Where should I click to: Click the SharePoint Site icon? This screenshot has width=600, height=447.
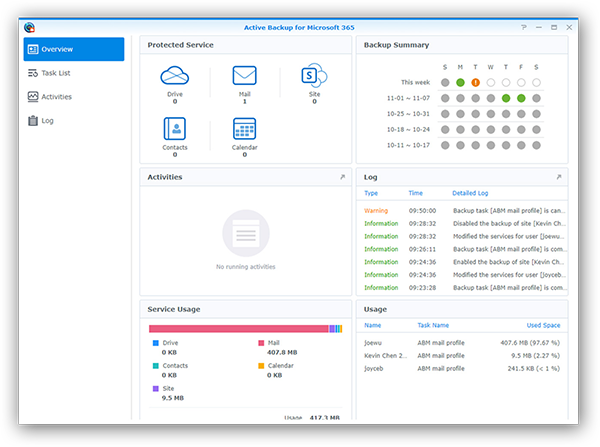tap(314, 76)
